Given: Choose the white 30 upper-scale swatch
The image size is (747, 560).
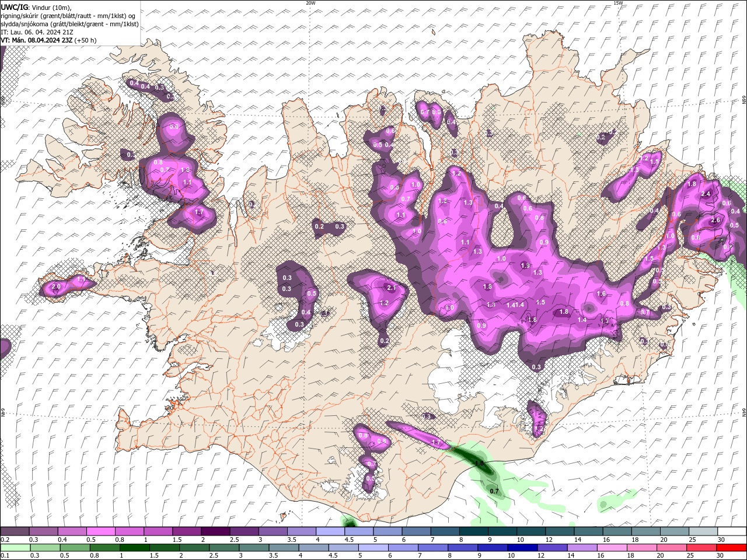Looking at the screenshot, I should [x=731, y=531].
